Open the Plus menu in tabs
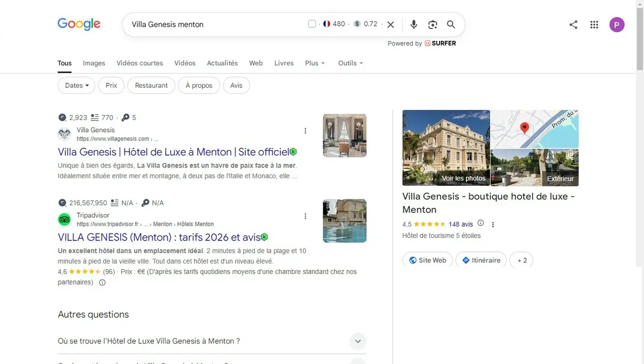Viewport: 644px width, 364px height. pos(315,63)
